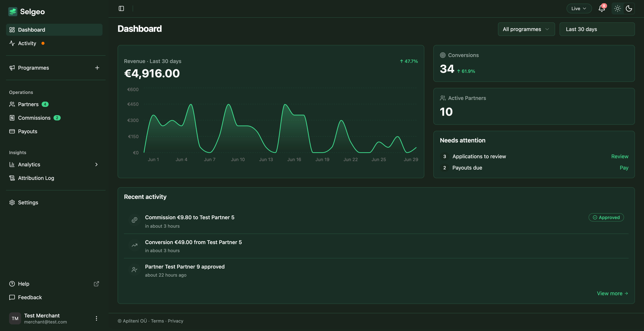644x331 pixels.
Task: Click the Active Partners people icon
Action: (x=443, y=98)
